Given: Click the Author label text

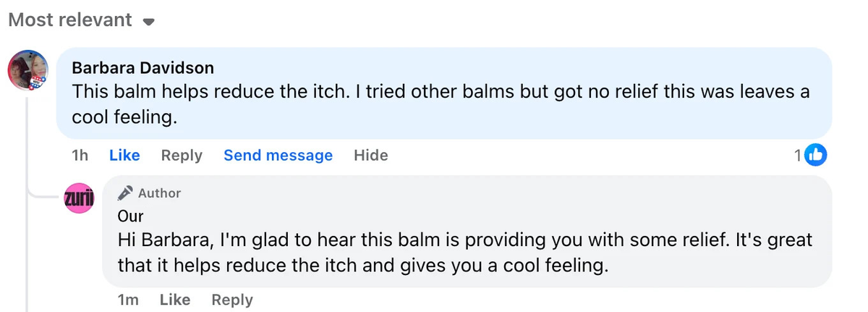Looking at the screenshot, I should pyautogui.click(x=160, y=193).
